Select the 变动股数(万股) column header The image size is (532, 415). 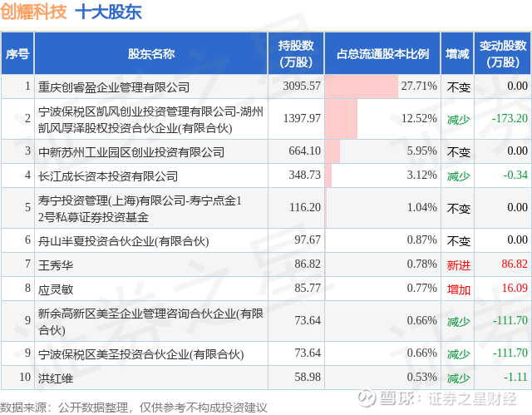(502, 53)
